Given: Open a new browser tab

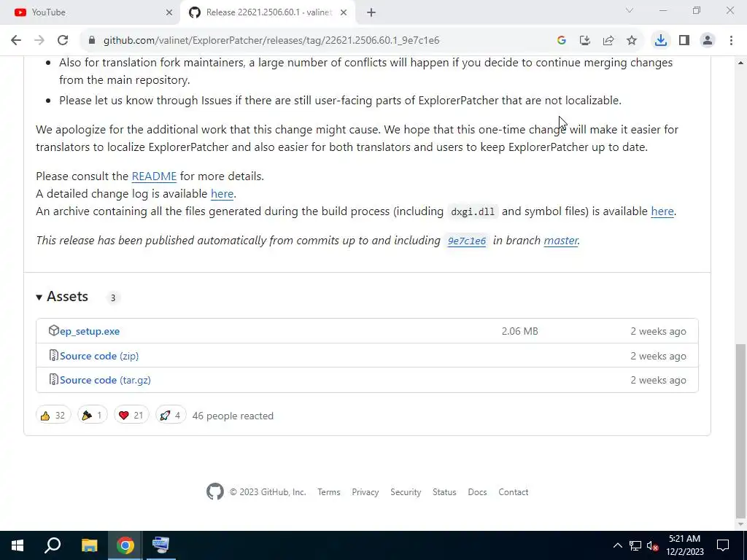Looking at the screenshot, I should pyautogui.click(x=371, y=12).
